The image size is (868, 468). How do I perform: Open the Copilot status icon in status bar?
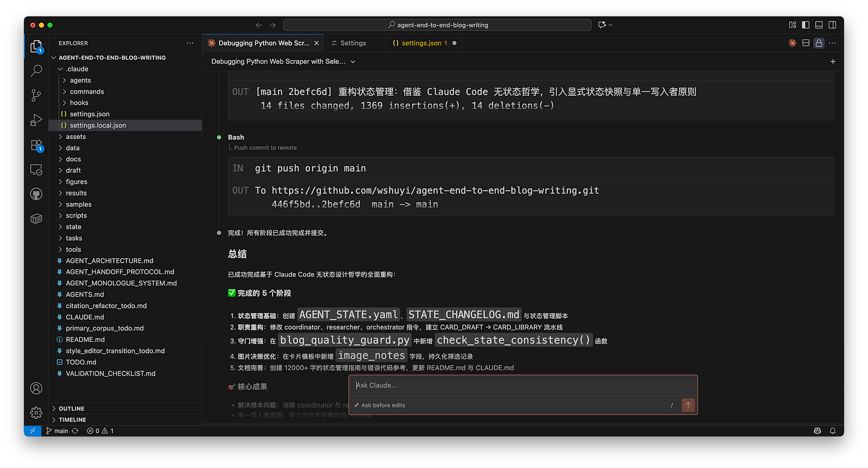point(818,430)
